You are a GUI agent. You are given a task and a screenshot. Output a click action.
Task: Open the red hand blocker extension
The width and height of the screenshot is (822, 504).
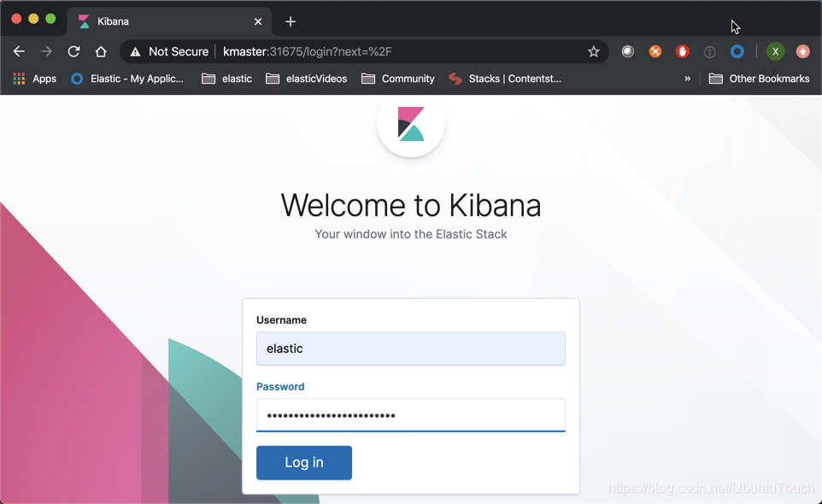[682, 51]
